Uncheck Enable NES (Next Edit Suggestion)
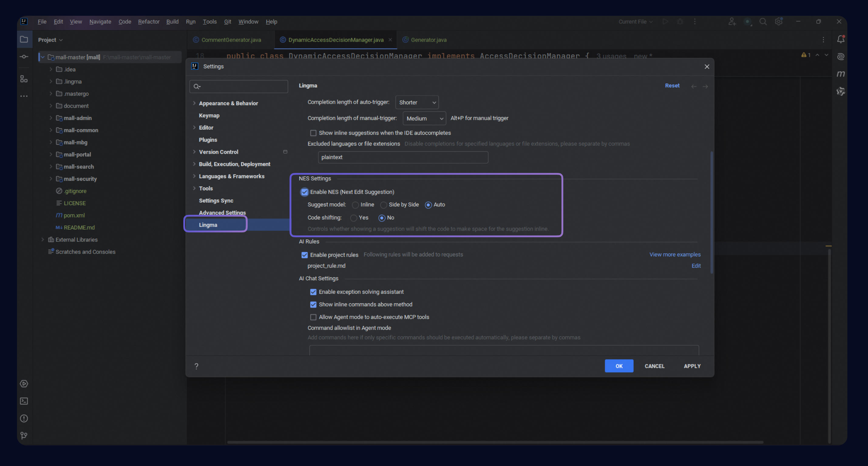868x466 pixels. (304, 192)
